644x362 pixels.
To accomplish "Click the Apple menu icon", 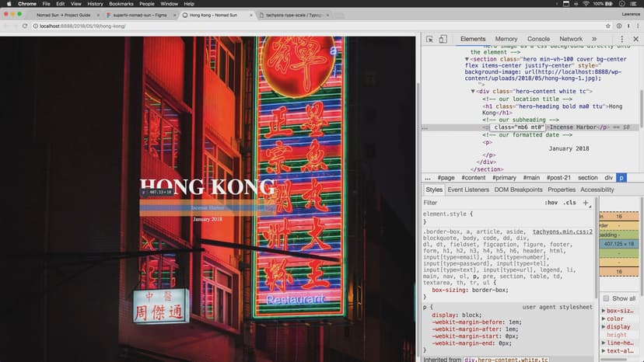I will point(7,4).
